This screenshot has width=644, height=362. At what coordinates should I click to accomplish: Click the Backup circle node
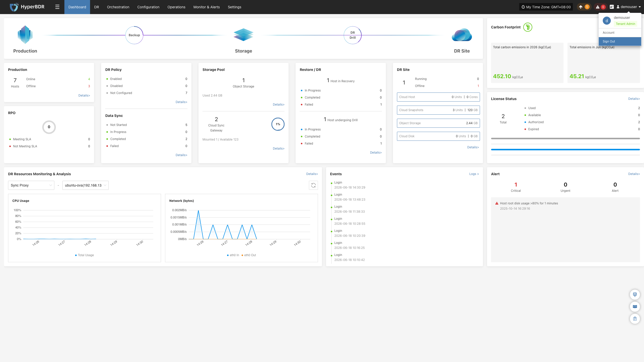tap(134, 35)
